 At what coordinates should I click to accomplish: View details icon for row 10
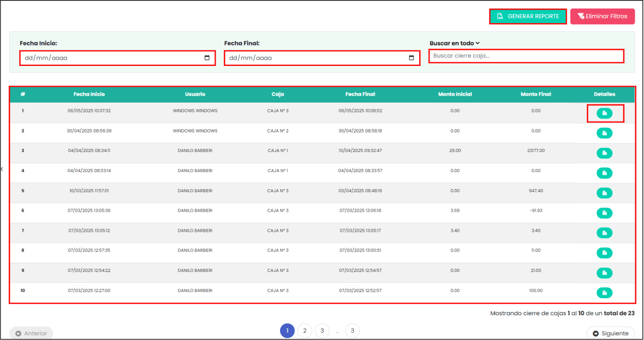click(604, 293)
